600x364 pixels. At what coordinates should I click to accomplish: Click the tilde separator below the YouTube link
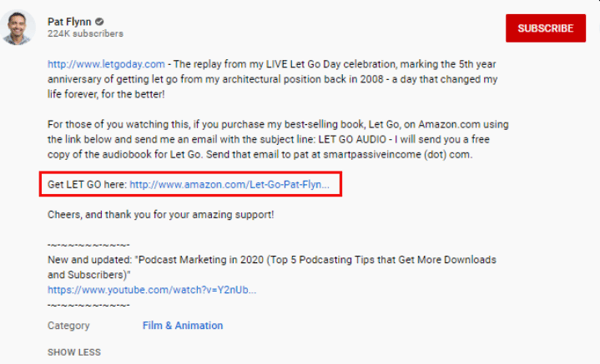pos(89,305)
